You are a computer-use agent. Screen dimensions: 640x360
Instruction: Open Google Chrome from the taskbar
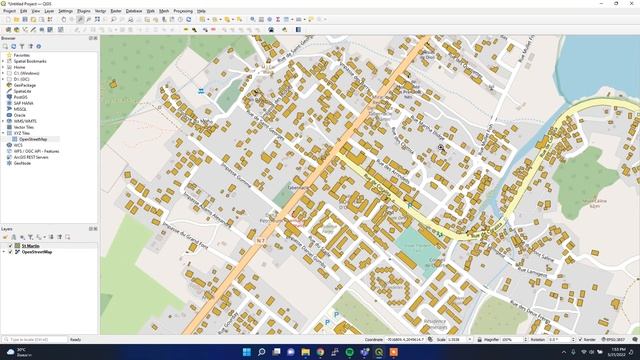pos(320,352)
